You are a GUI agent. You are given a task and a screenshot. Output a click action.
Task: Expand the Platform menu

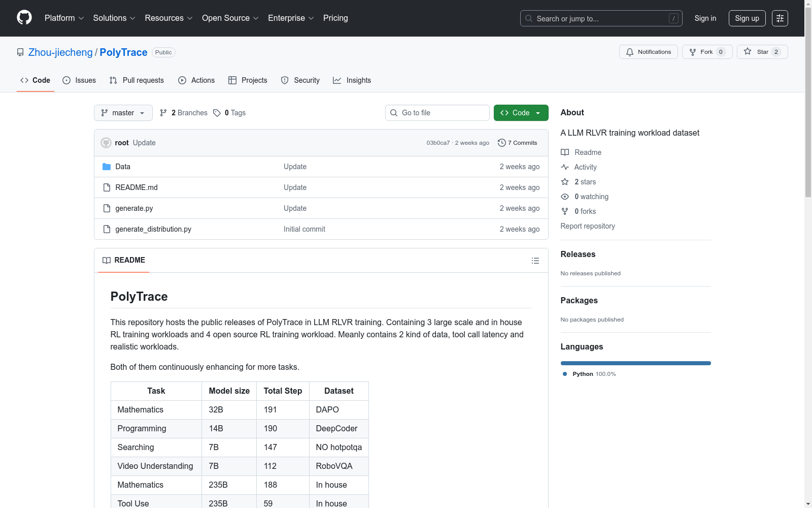point(64,18)
